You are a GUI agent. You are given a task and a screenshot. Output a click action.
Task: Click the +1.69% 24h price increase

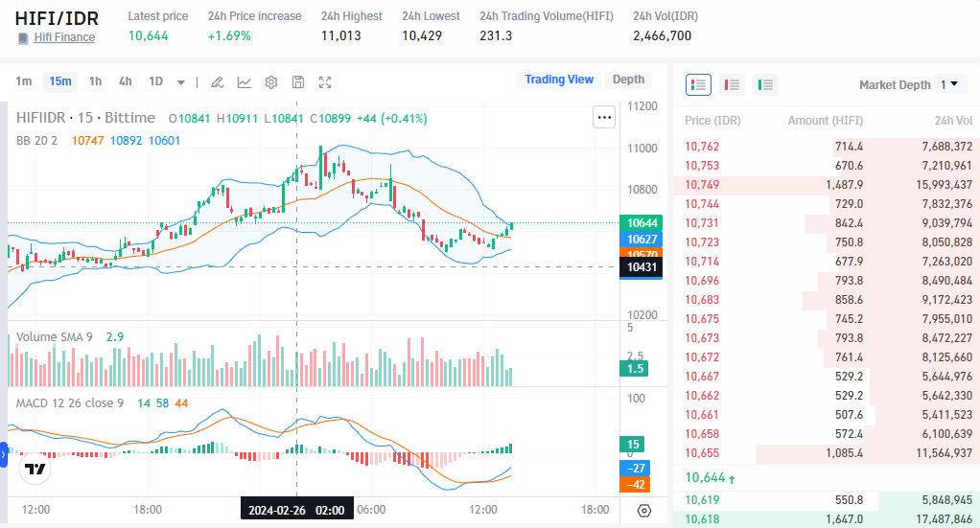point(229,35)
